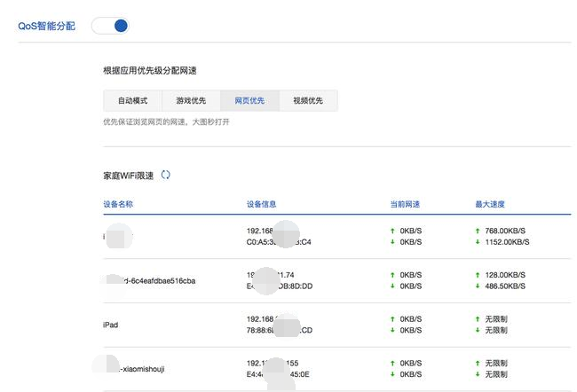Click the up arrow beside 768.00KB/S
Screen dimensions: 577x392
478,231
